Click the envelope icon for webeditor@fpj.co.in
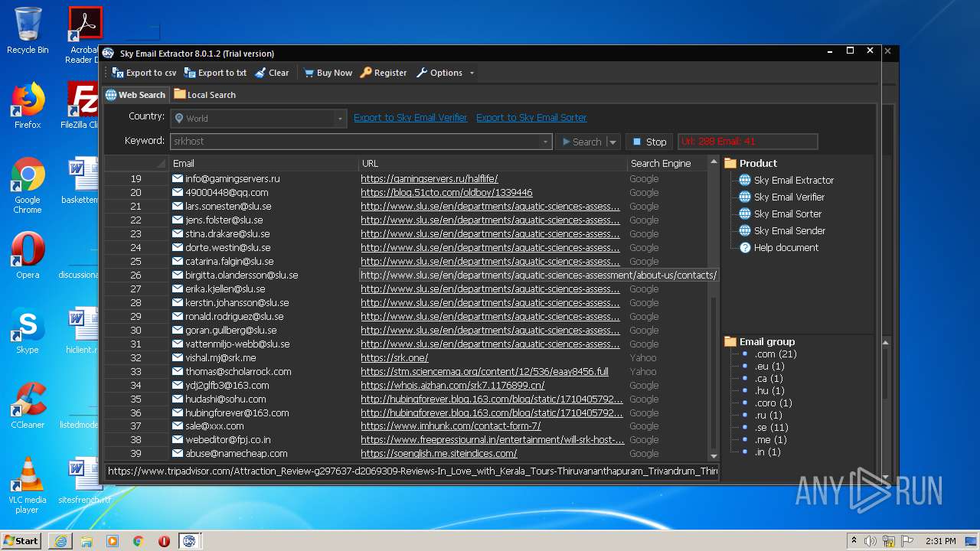Image resolution: width=980 pixels, height=551 pixels. (178, 440)
